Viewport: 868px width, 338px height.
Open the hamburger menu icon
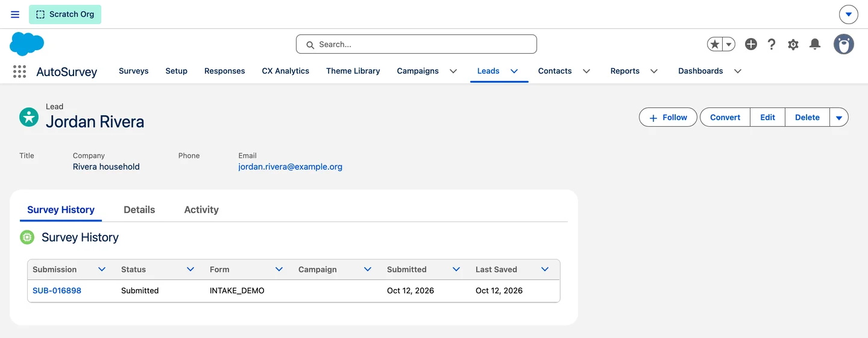[x=15, y=14]
